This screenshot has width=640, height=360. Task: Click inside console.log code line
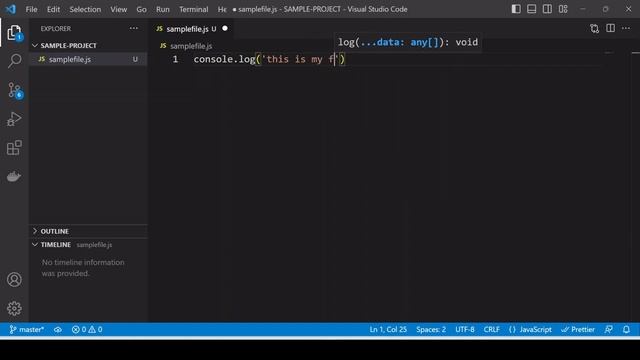pos(269,59)
